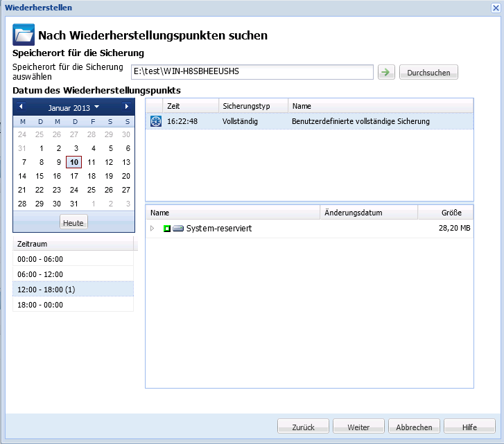Click the green arrow validate path icon

(x=386, y=72)
